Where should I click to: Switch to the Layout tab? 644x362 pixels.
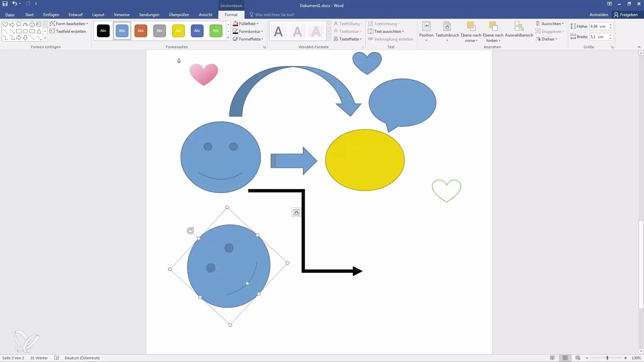98,15
